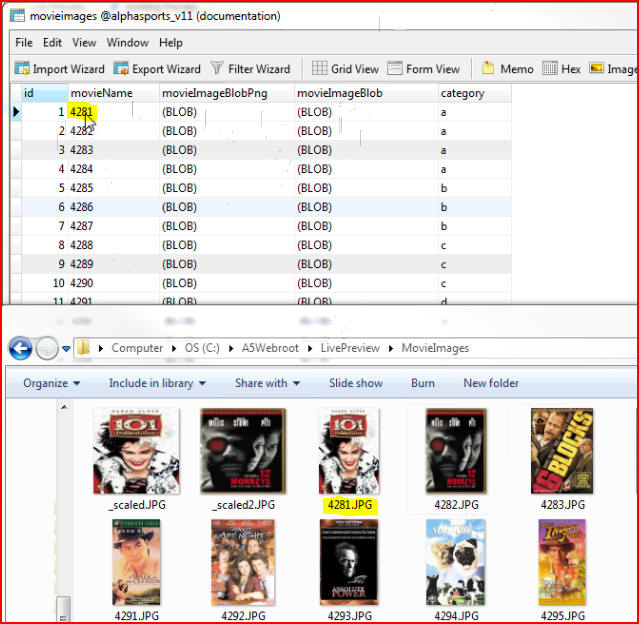
Task: Open the Edit menu
Action: coord(52,42)
